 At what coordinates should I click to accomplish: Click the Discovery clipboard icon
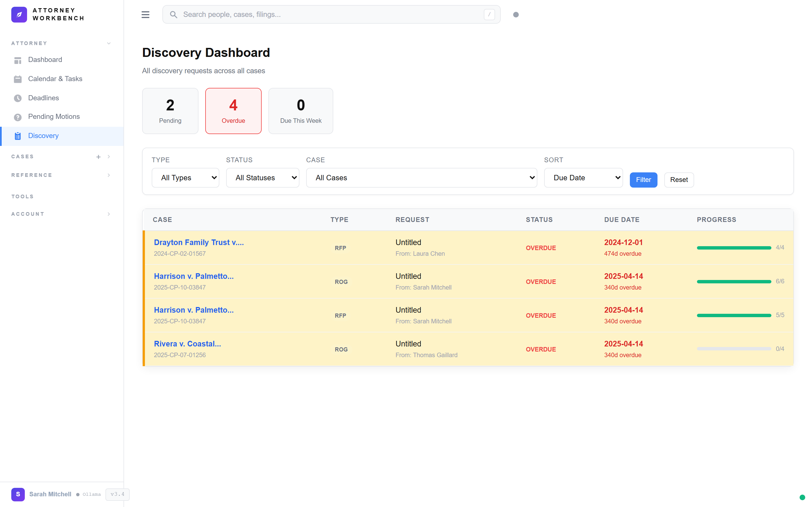click(x=18, y=135)
